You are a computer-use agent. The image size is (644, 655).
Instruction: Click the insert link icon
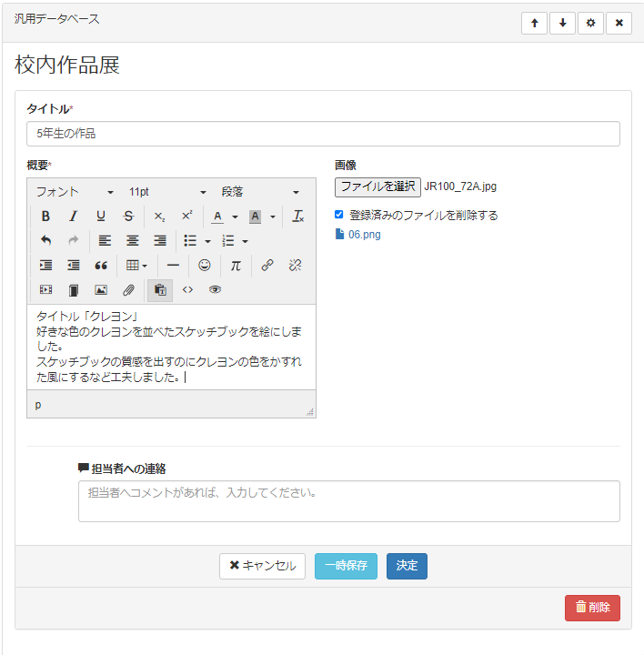tap(267, 266)
